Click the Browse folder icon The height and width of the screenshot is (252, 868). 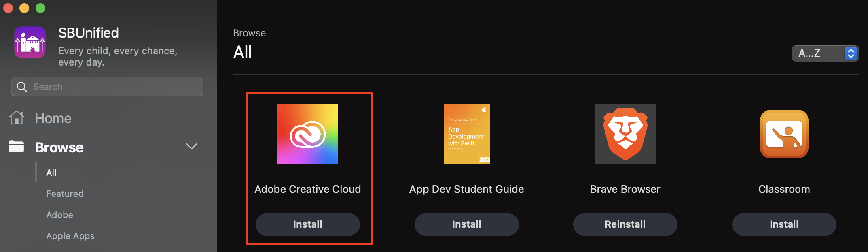click(17, 147)
